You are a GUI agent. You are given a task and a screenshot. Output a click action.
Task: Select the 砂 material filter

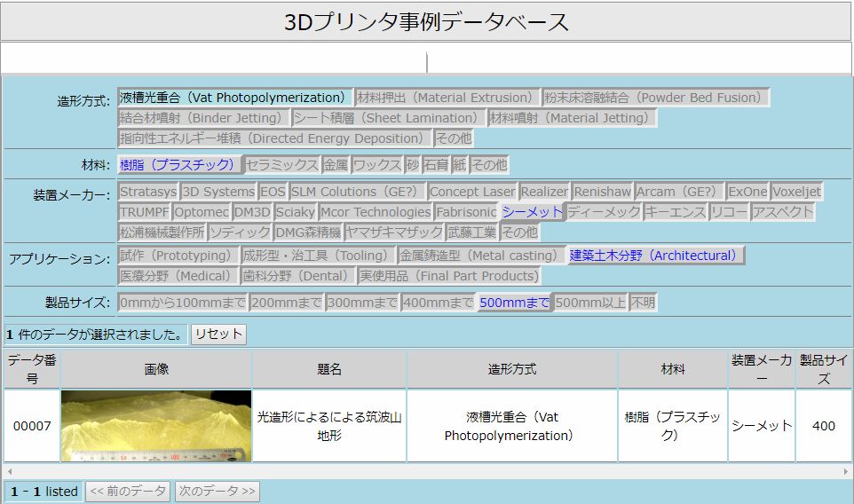[412, 164]
